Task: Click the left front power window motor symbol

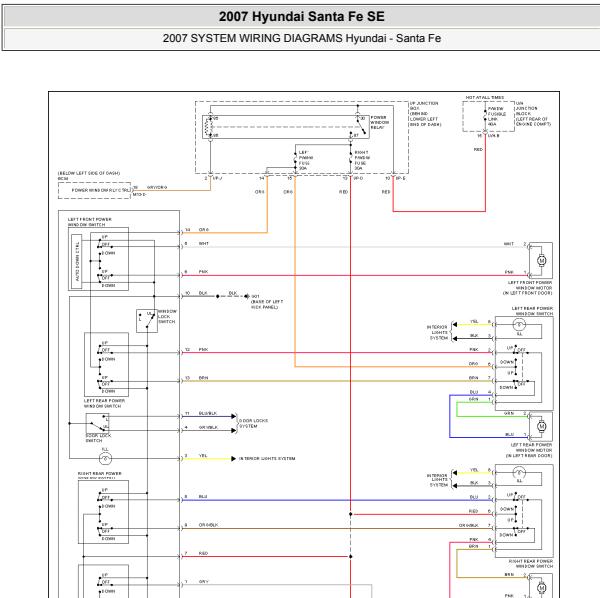Action: [x=541, y=261]
